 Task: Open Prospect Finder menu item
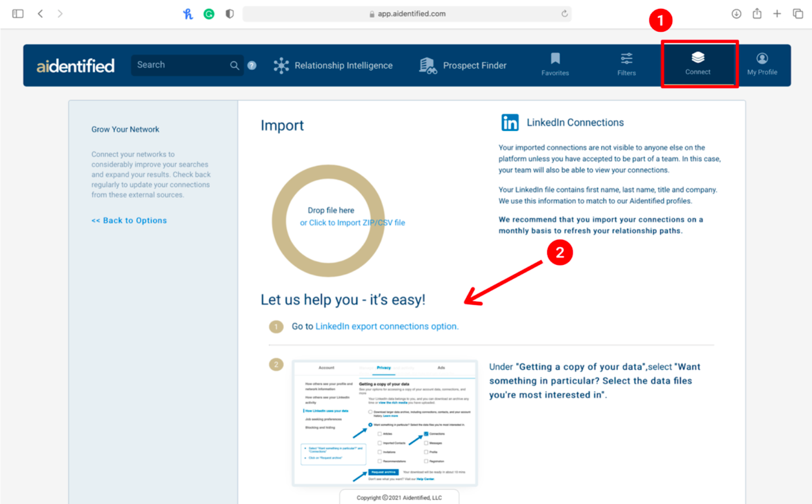tap(463, 65)
